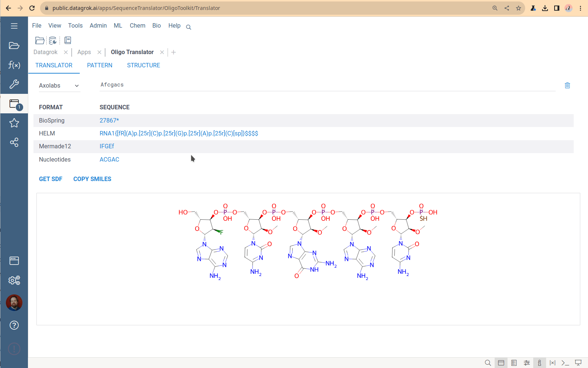Image resolution: width=588 pixels, height=368 pixels.
Task: Toggle the variables panel in status bar
Action: tap(552, 363)
